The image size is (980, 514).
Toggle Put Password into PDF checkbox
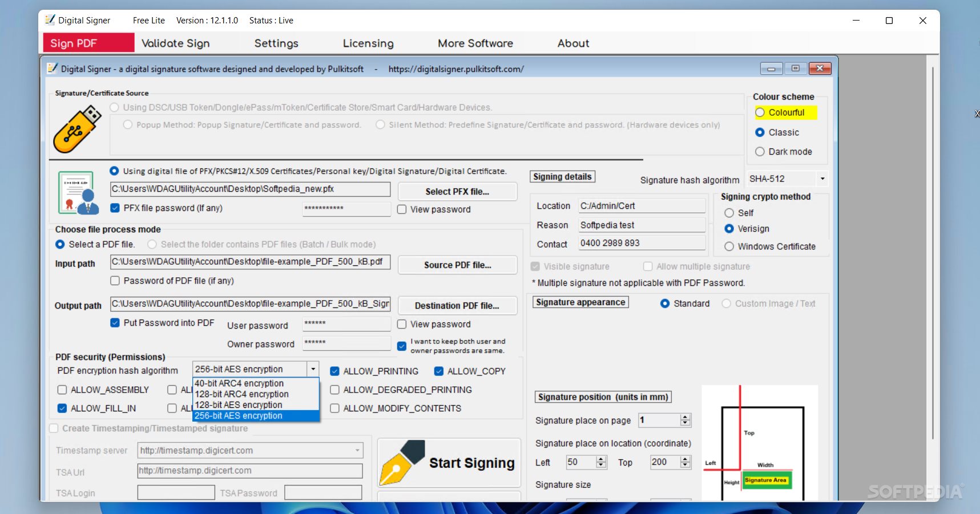(115, 323)
